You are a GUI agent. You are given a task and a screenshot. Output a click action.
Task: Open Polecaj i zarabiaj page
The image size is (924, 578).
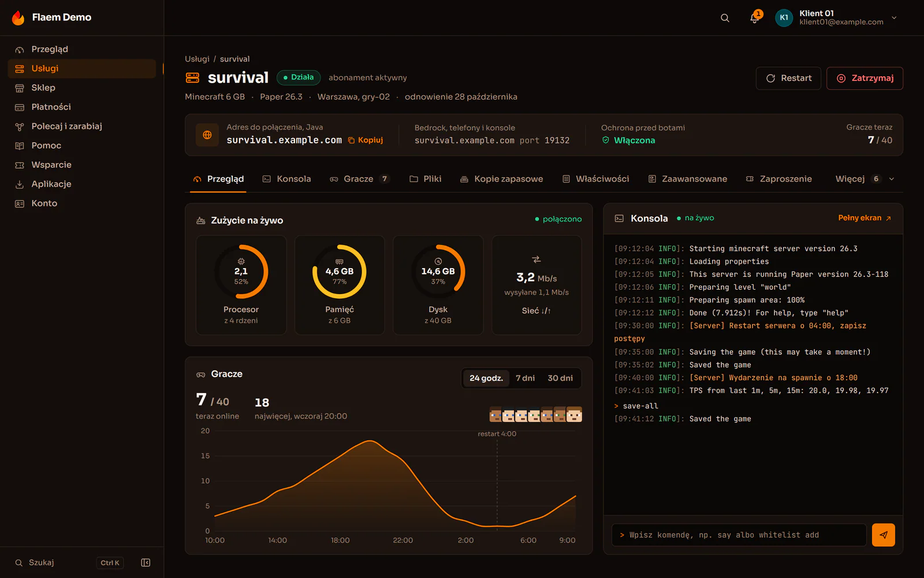coord(82,126)
